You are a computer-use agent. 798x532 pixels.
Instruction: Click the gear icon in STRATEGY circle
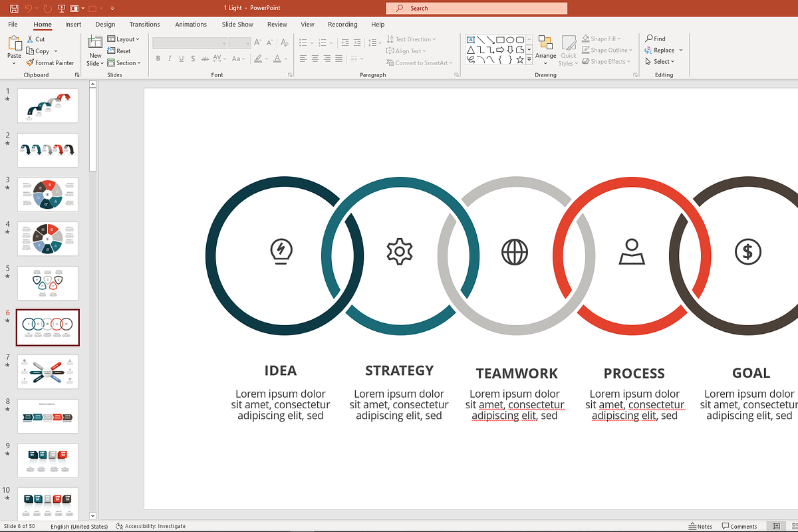[400, 251]
